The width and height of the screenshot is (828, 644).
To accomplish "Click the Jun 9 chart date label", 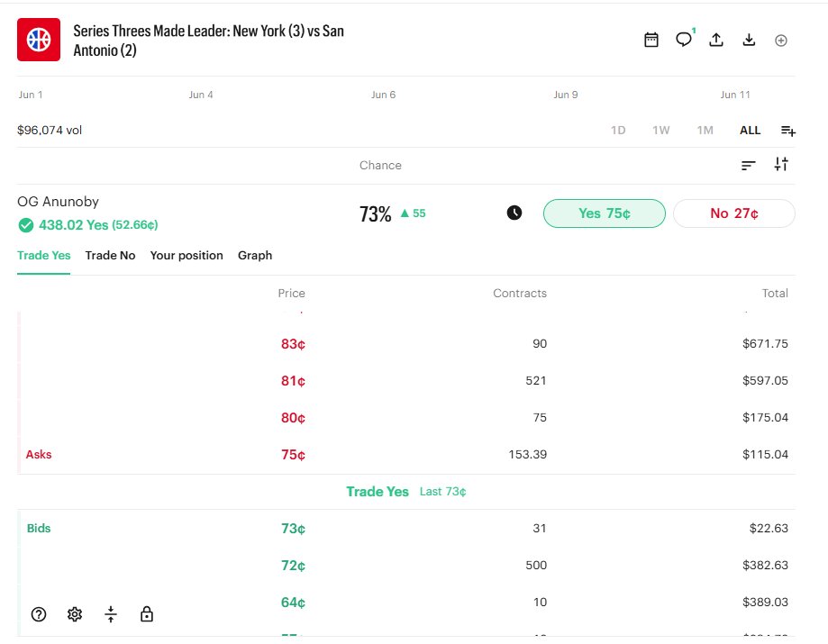I will click(566, 95).
